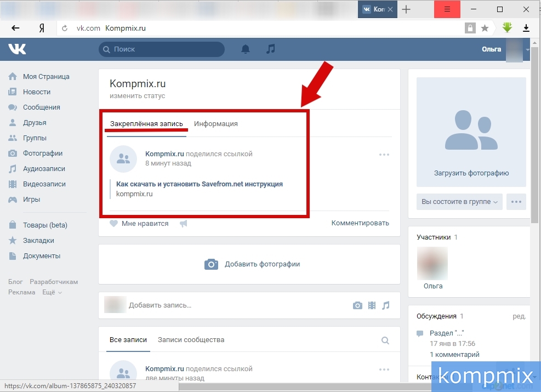
Task: Click '8 минут назад' post timestamp
Action: [x=168, y=163]
